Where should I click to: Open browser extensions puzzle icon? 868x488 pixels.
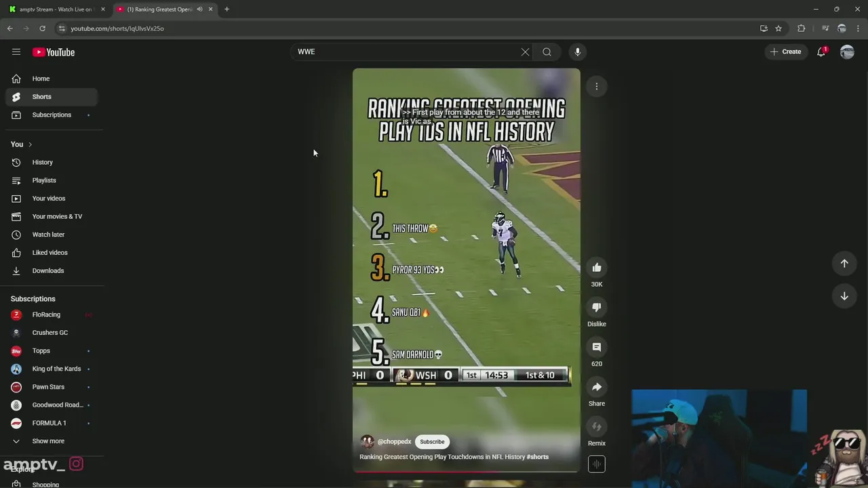(x=802, y=28)
